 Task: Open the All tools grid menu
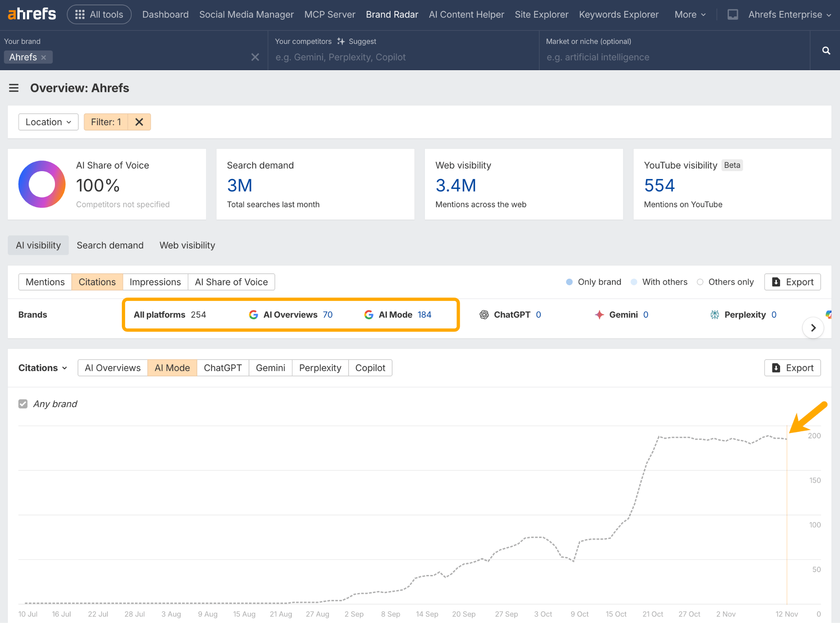tap(99, 14)
